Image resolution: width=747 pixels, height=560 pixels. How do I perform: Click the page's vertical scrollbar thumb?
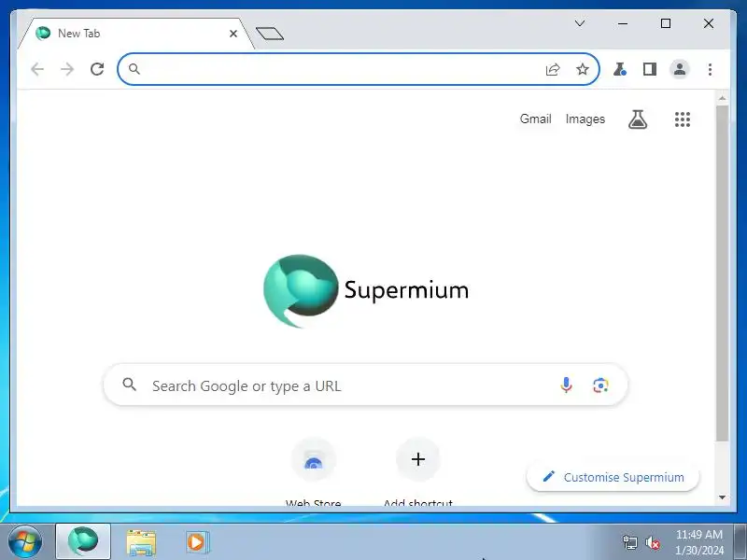coord(722,273)
